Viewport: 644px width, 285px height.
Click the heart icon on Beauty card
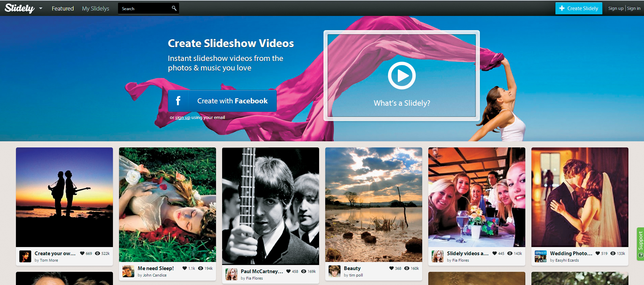(391, 268)
